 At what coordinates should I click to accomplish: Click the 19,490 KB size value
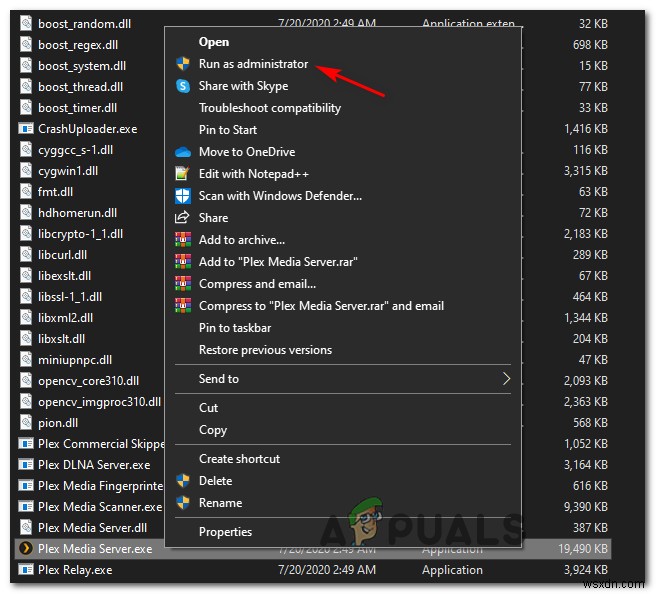click(x=583, y=548)
